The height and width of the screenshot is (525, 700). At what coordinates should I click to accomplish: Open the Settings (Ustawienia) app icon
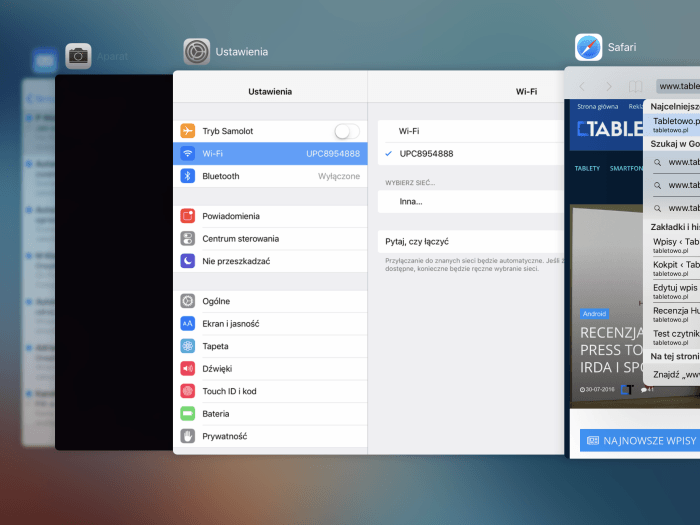click(197, 52)
